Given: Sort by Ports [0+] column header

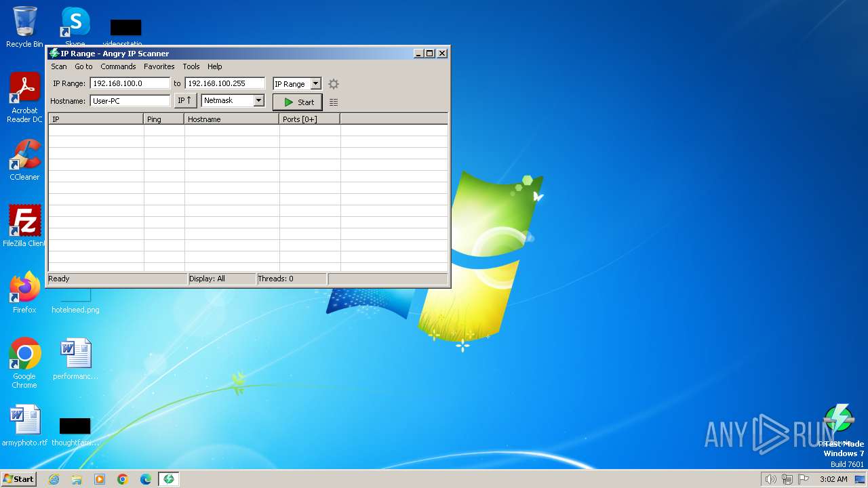Looking at the screenshot, I should (310, 119).
